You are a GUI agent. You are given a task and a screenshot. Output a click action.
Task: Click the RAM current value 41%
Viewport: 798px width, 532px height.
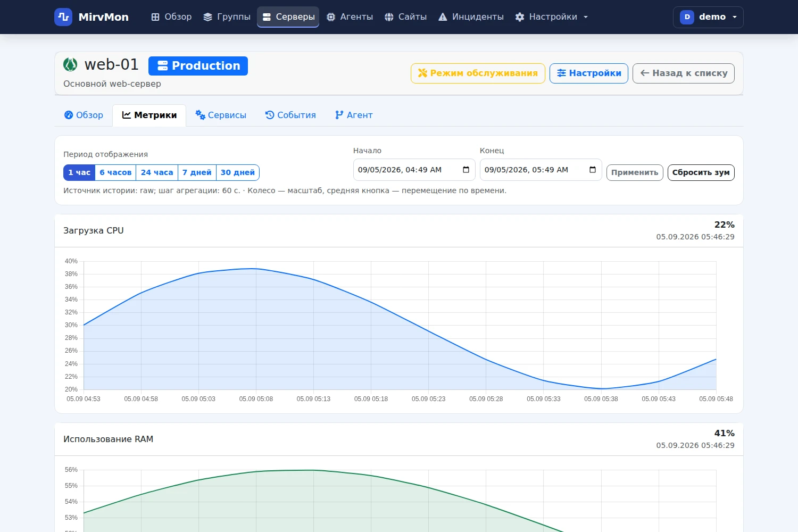(724, 433)
